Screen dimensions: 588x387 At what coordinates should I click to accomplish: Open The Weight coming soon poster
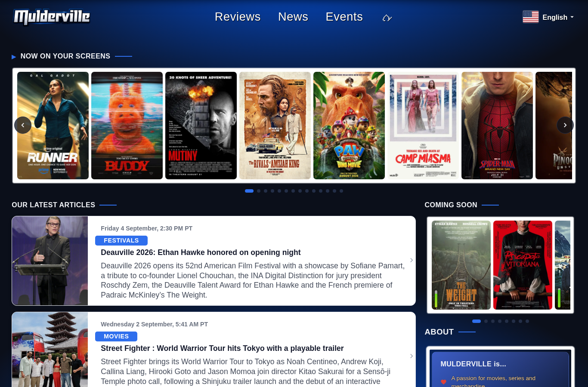(x=461, y=265)
